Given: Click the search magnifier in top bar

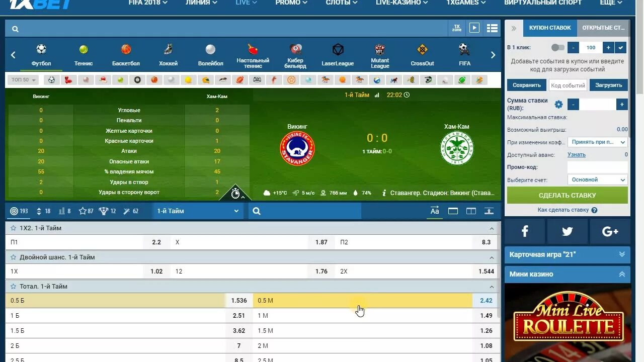Looking at the screenshot, I should point(15,29).
